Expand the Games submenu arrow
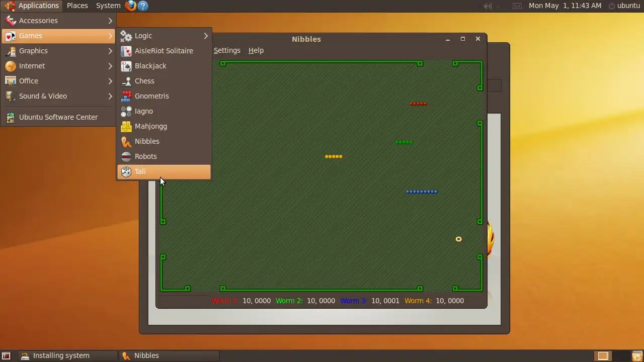 click(110, 36)
